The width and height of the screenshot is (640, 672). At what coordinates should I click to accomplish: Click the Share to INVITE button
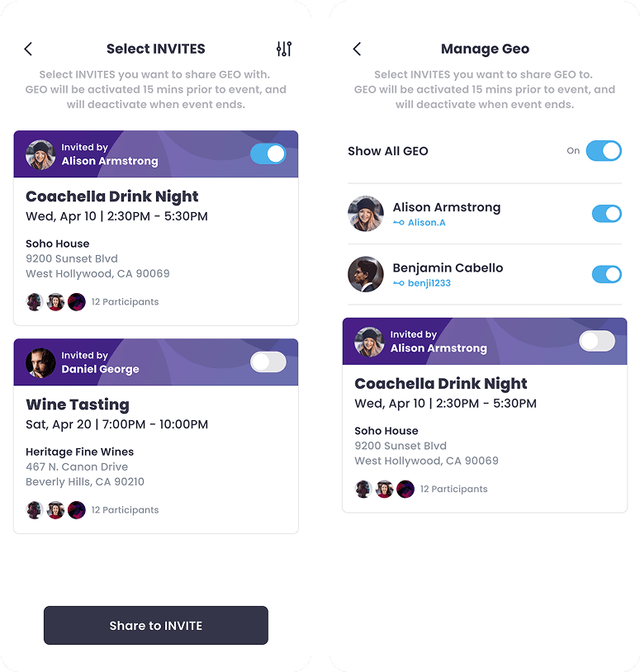[156, 625]
